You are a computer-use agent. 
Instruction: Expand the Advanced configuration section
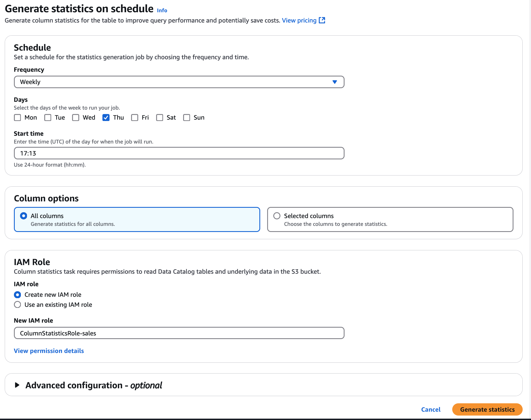tap(17, 385)
